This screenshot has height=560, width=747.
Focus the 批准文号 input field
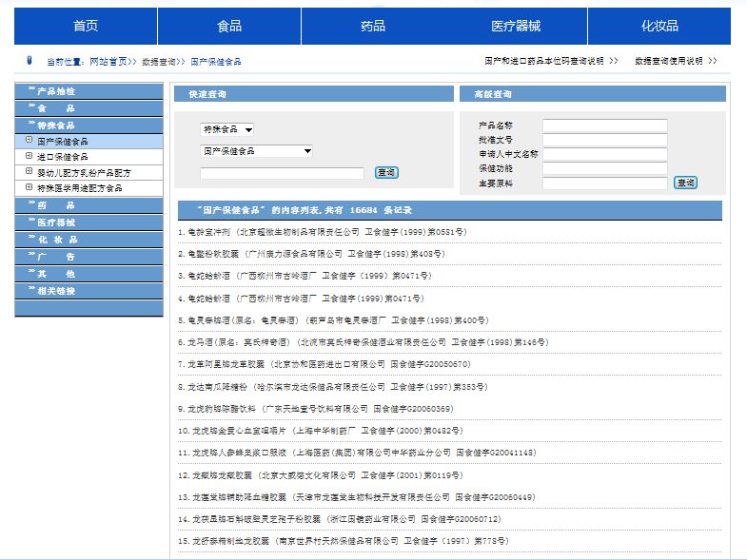605,140
